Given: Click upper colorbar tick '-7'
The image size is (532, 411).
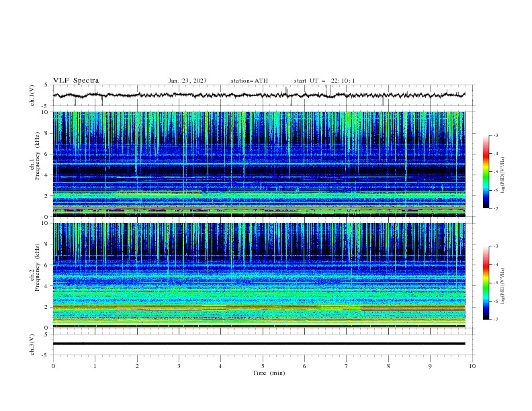Looking at the screenshot, I should [x=495, y=208].
